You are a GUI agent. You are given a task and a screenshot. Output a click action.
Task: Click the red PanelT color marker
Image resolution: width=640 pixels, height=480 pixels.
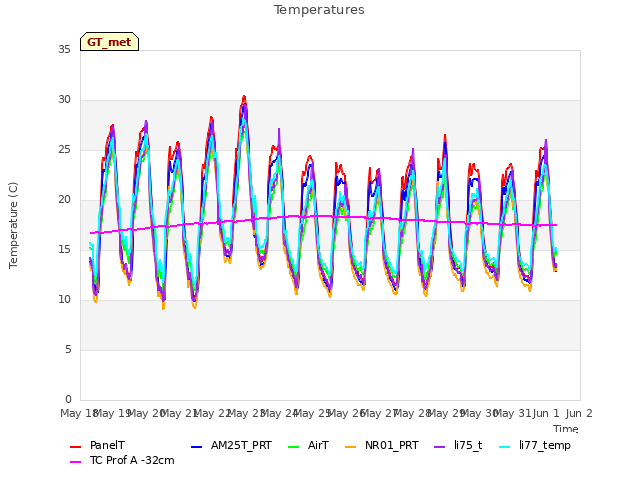point(76,447)
